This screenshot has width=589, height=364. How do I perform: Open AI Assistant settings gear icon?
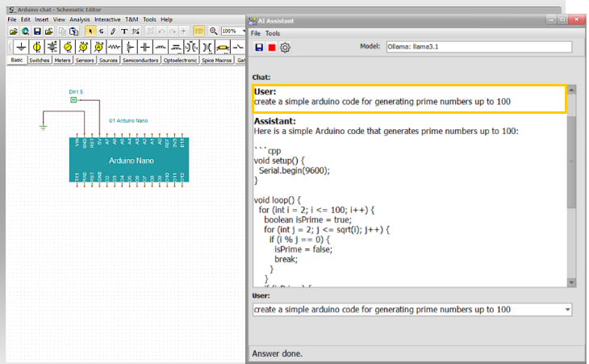pos(285,48)
